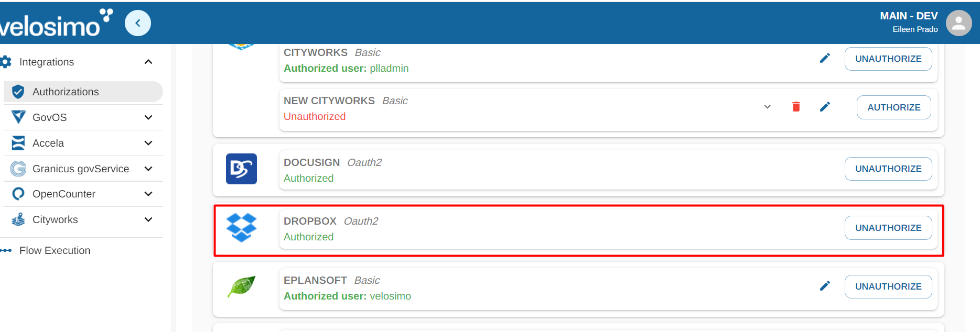Click the DROPBOX Oauth2 title text
Screen dimensions: 980x332
[331, 221]
